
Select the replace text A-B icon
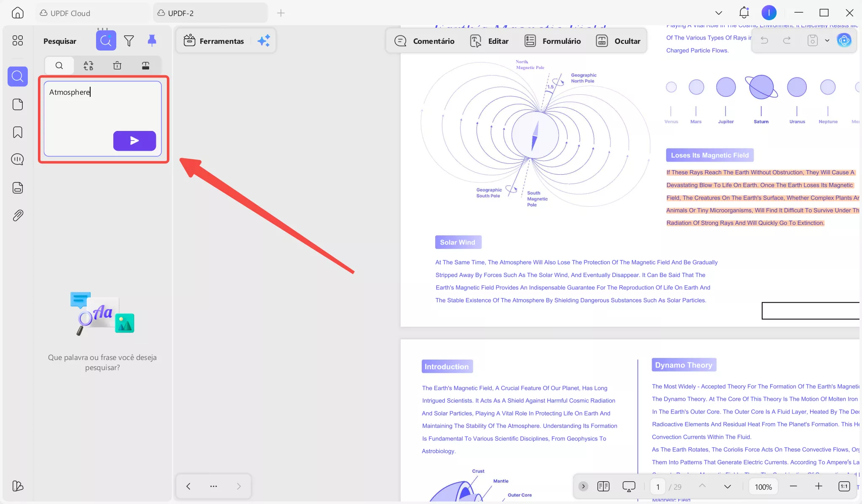pyautogui.click(x=88, y=66)
